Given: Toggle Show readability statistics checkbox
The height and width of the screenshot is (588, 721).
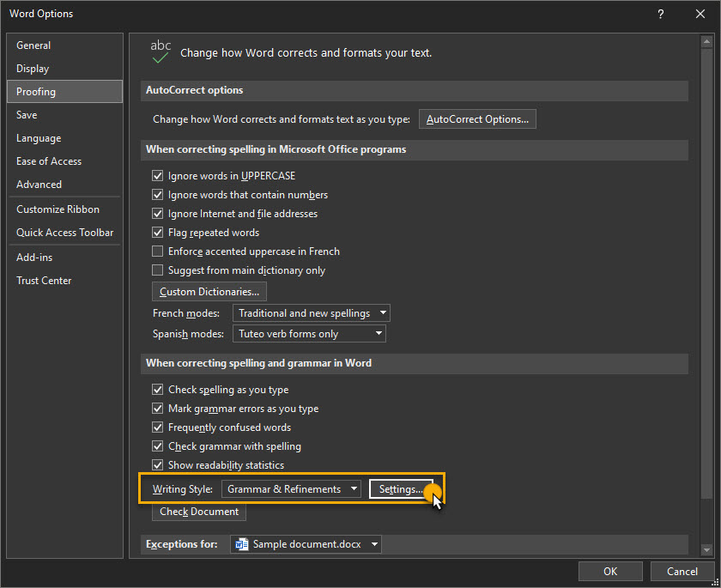Looking at the screenshot, I should [x=157, y=464].
